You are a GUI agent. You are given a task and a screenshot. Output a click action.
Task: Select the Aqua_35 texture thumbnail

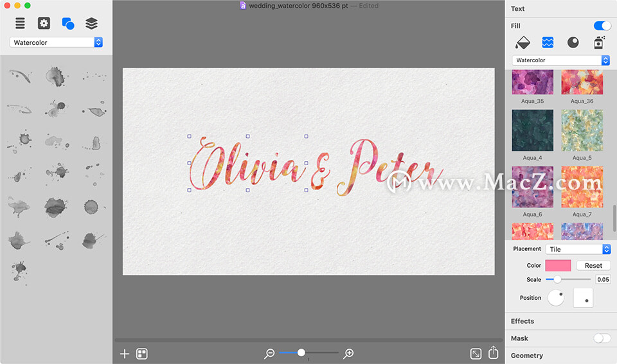tap(532, 82)
